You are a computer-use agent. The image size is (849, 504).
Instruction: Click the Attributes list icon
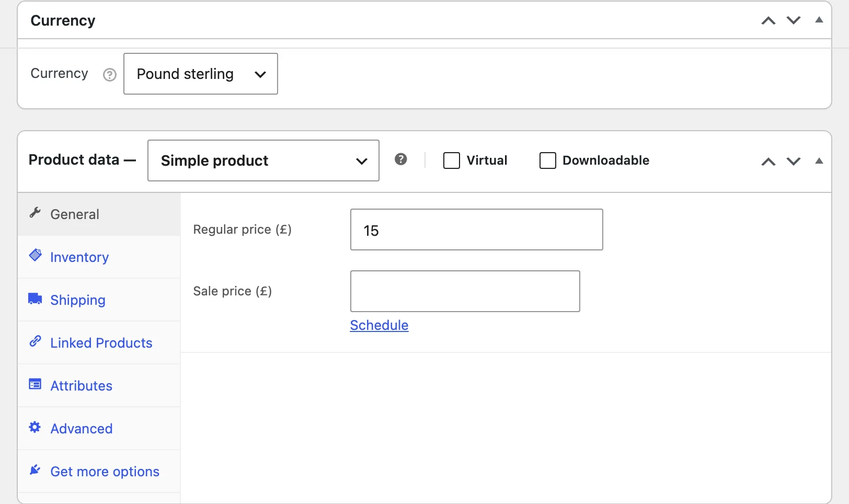(35, 384)
